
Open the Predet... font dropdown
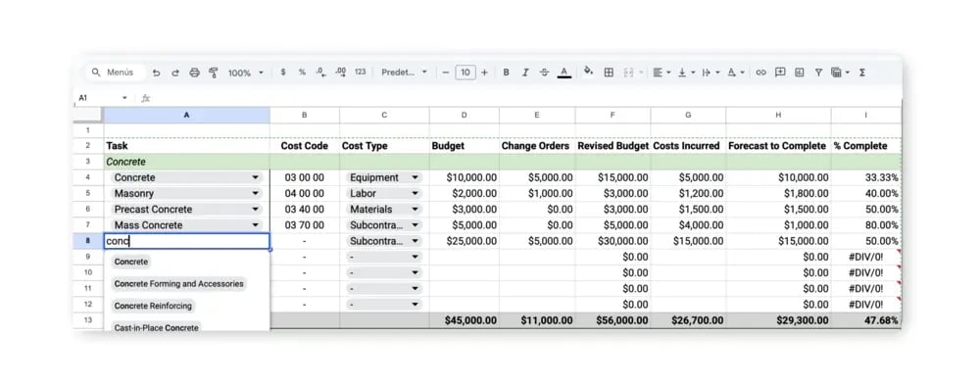coord(405,72)
